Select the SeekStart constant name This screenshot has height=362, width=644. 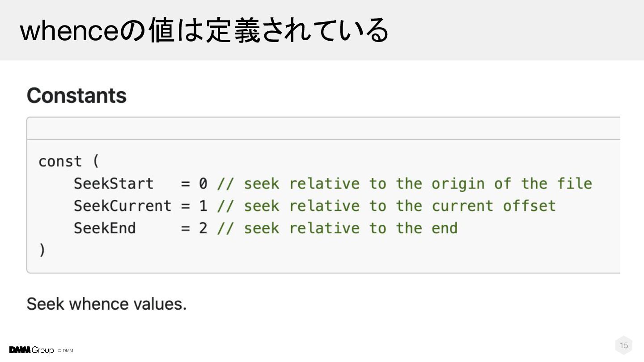114,184
